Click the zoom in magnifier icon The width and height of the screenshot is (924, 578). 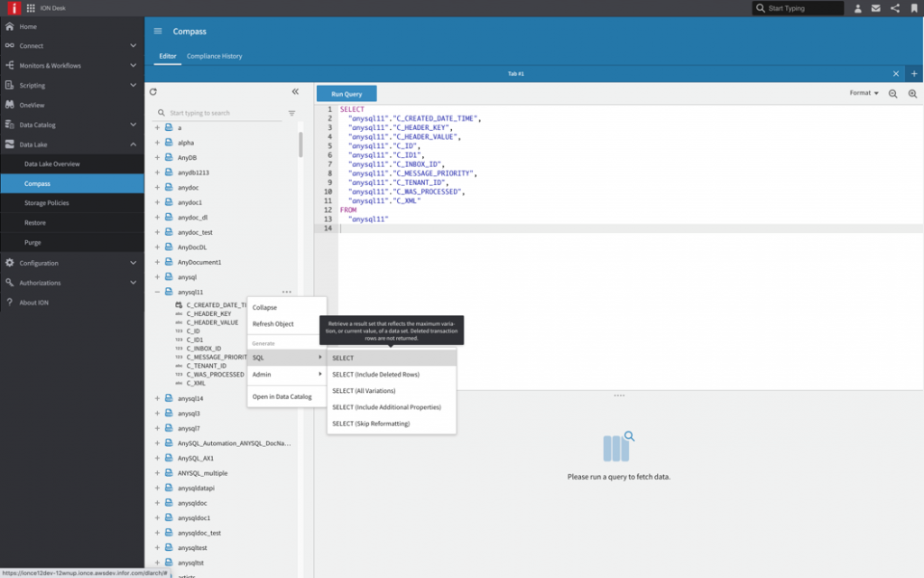[912, 93]
